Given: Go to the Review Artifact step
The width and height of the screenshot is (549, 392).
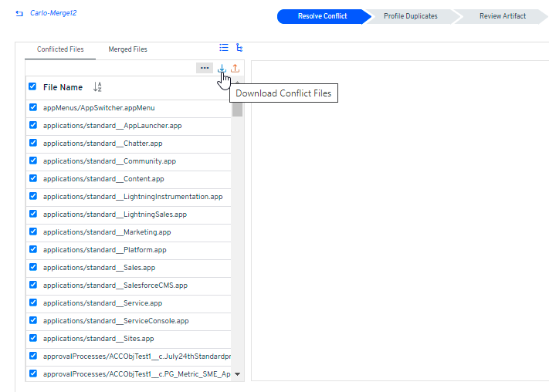Looking at the screenshot, I should 502,16.
